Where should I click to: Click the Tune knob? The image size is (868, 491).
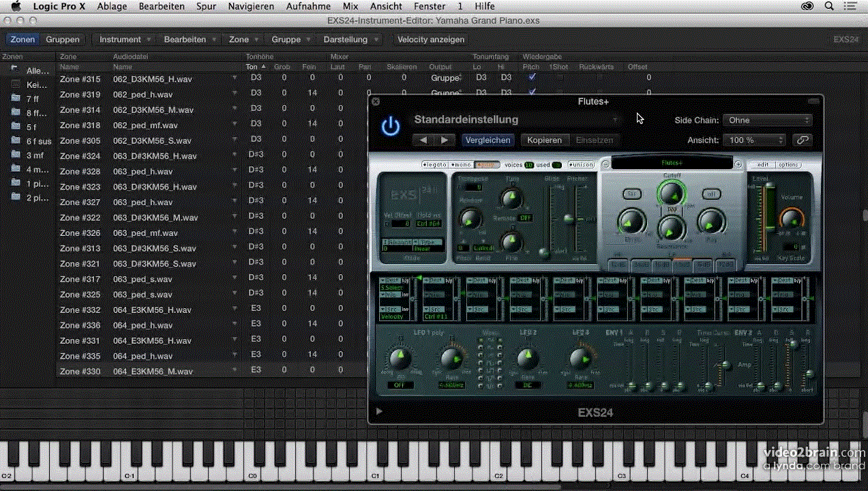click(511, 198)
